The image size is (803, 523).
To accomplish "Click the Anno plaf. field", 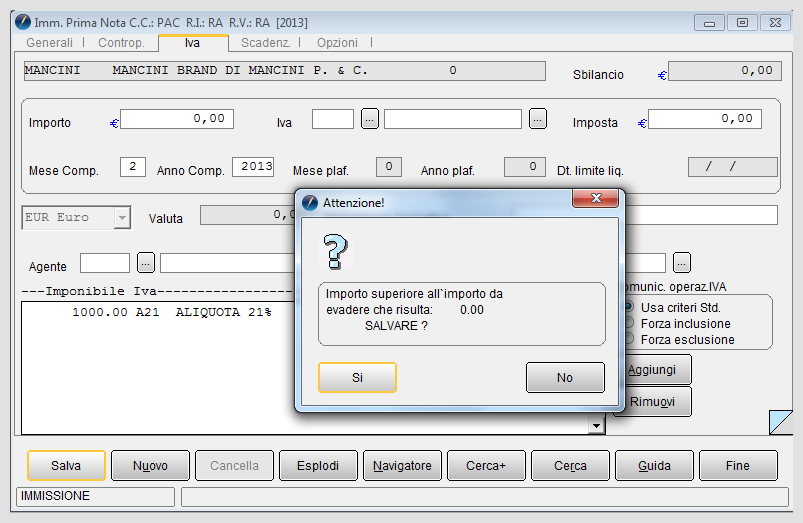I will tap(525, 167).
